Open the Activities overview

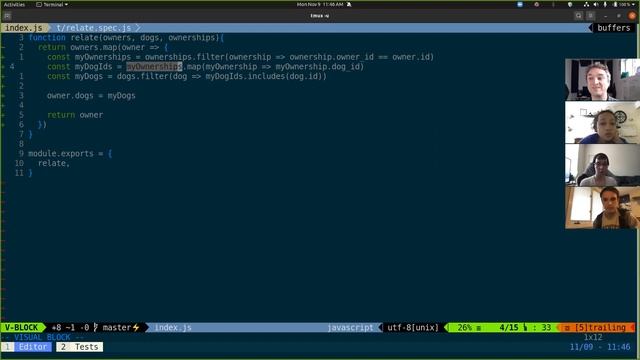point(14,4)
